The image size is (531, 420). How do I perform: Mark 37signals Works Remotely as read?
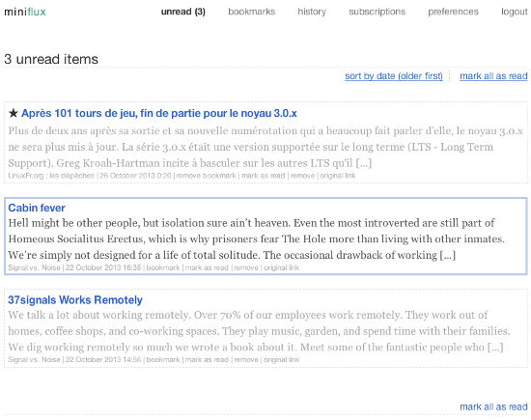207,359
